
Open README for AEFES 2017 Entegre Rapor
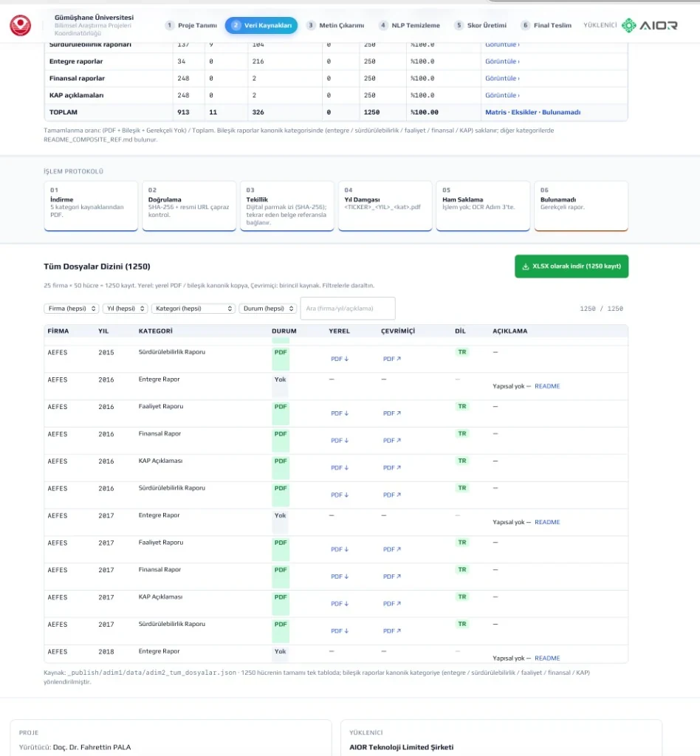coord(547,522)
